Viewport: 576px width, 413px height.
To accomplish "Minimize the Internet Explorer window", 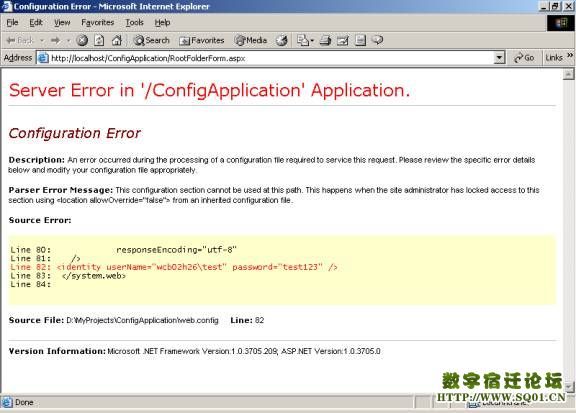I will (544, 7).
